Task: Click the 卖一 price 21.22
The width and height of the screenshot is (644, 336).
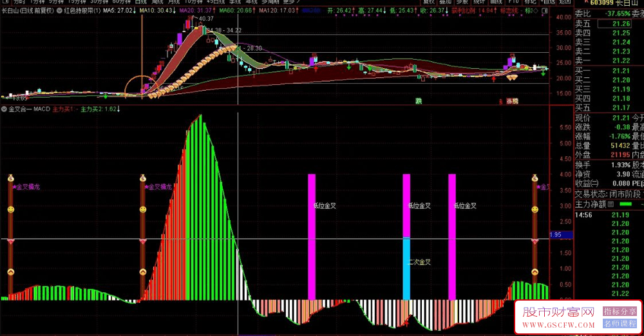Action: click(x=621, y=61)
